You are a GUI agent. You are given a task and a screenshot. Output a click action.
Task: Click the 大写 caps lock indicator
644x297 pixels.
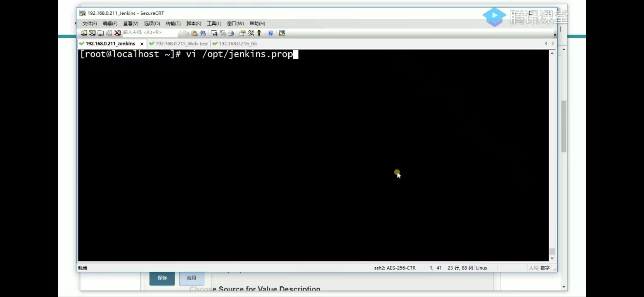(533, 268)
